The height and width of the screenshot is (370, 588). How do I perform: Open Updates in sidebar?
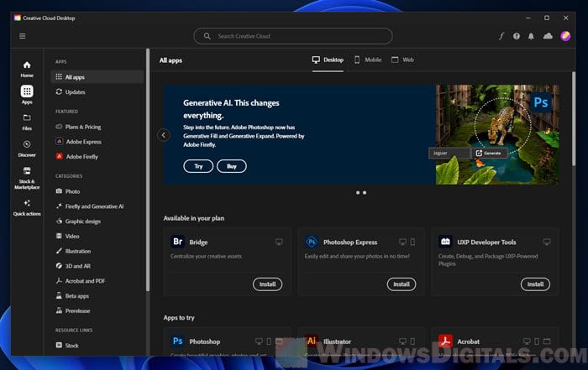coord(71,91)
